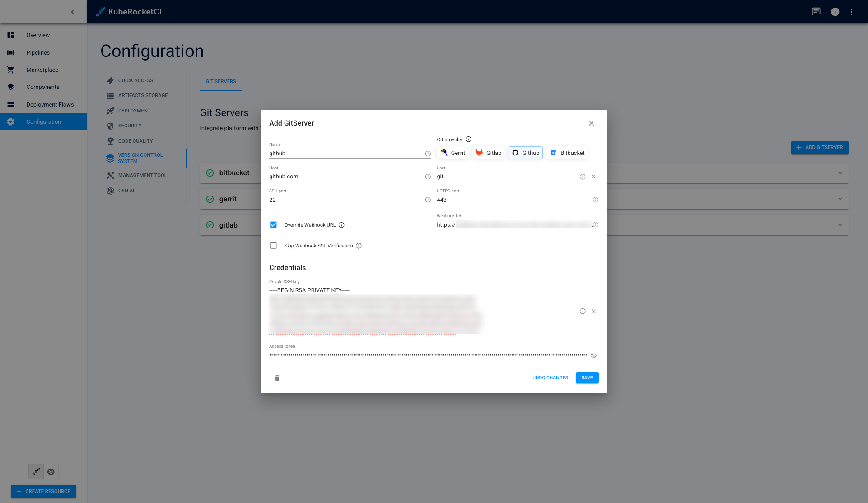Select the Components sidebar icon
The width and height of the screenshot is (868, 503).
click(10, 87)
